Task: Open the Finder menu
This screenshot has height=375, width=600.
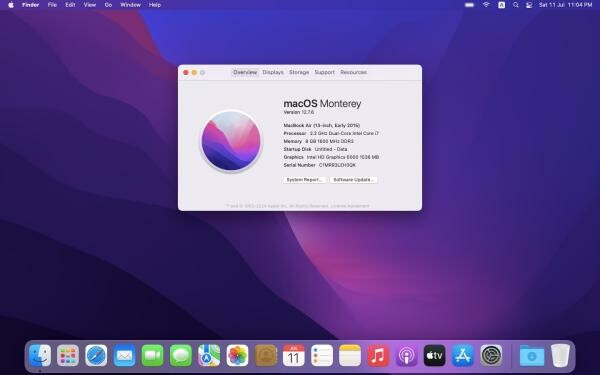Action: (31, 5)
